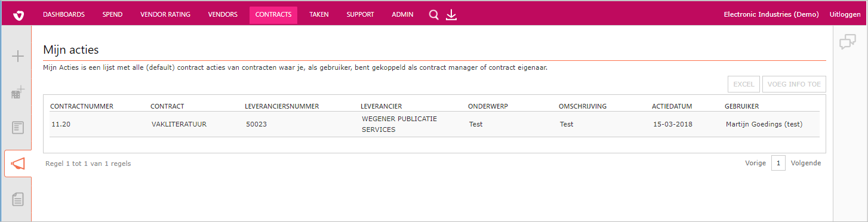
Task: Click the Excel export button
Action: pyautogui.click(x=744, y=84)
